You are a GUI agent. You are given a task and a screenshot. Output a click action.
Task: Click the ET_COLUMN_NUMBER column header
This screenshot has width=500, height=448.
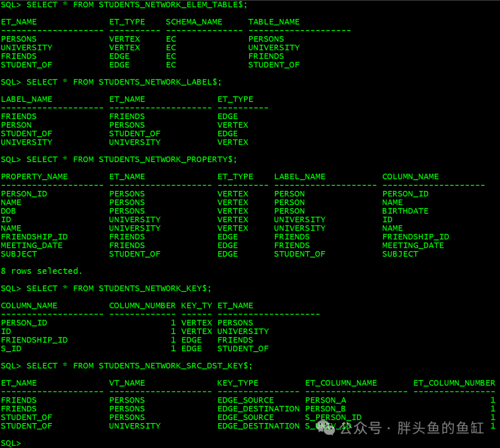coord(455,383)
